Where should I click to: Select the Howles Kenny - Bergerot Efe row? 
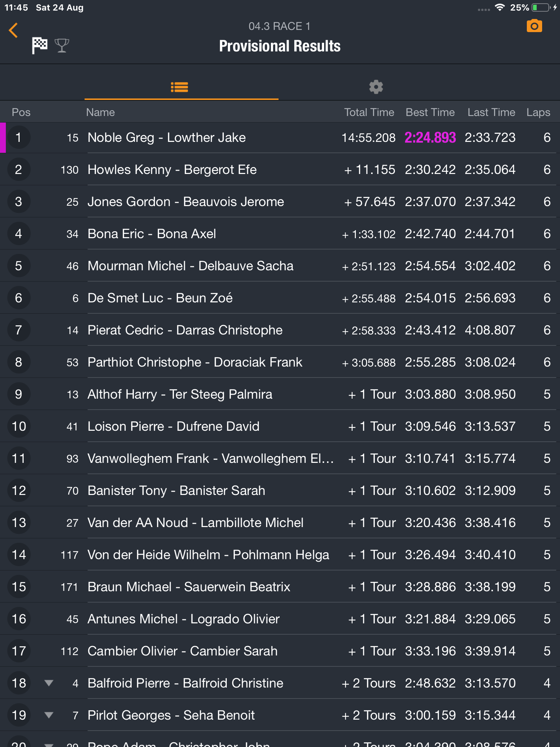pyautogui.click(x=280, y=170)
